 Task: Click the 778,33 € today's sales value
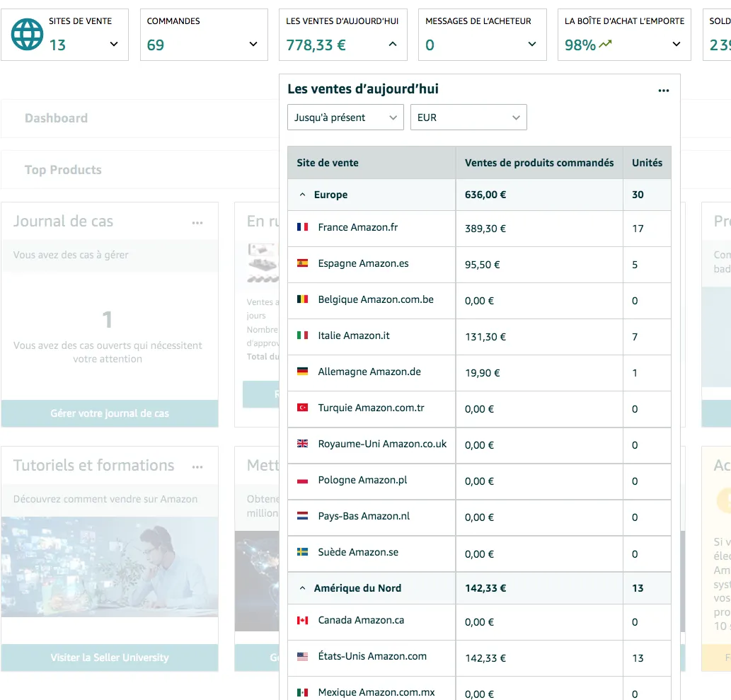(x=316, y=45)
